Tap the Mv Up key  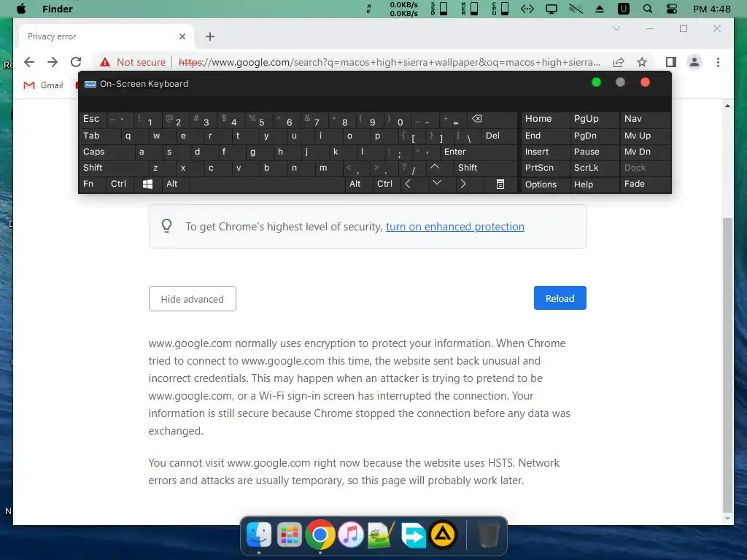[645, 136]
